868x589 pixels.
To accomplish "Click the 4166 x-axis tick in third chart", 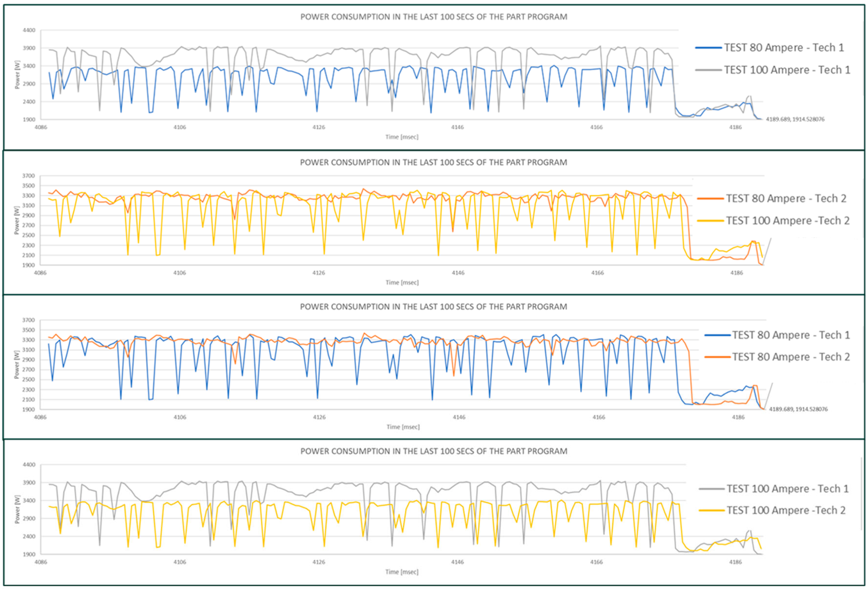I will [599, 418].
